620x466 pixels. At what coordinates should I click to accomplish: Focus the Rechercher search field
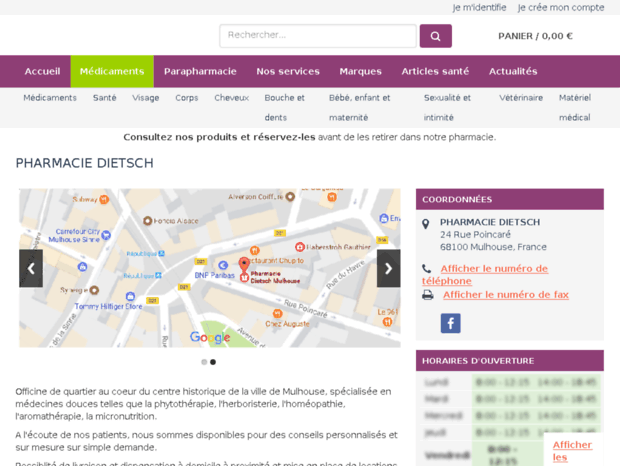pos(318,36)
